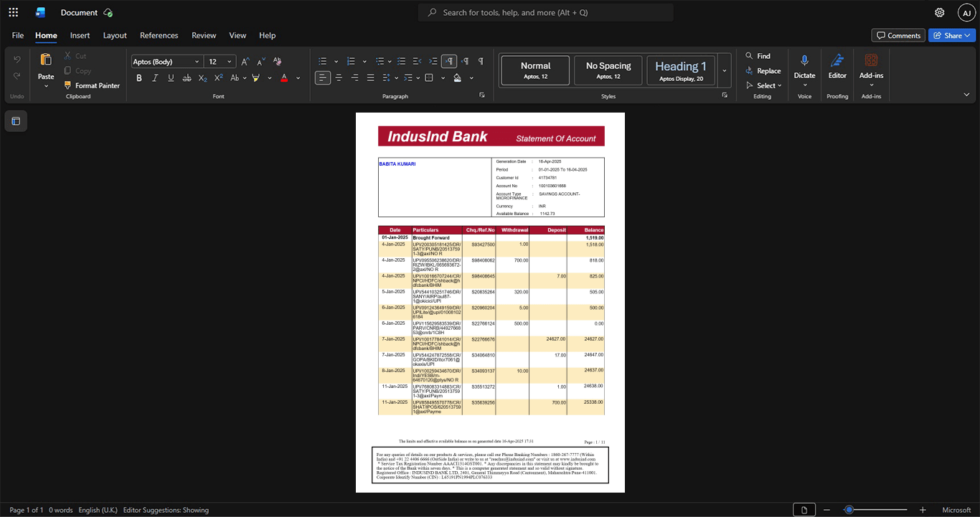This screenshot has height=517, width=980.
Task: Collapse ribbon with chevron arrow
Action: [966, 95]
